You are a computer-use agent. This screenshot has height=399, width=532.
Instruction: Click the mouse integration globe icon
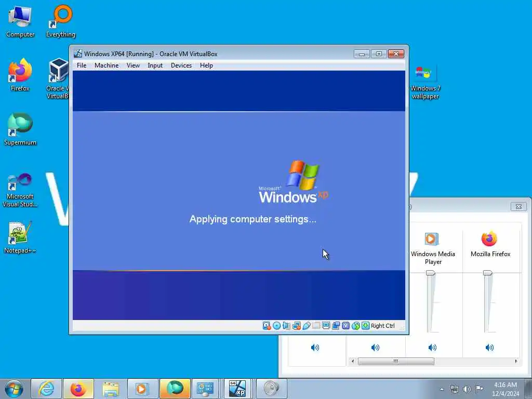tap(355, 326)
